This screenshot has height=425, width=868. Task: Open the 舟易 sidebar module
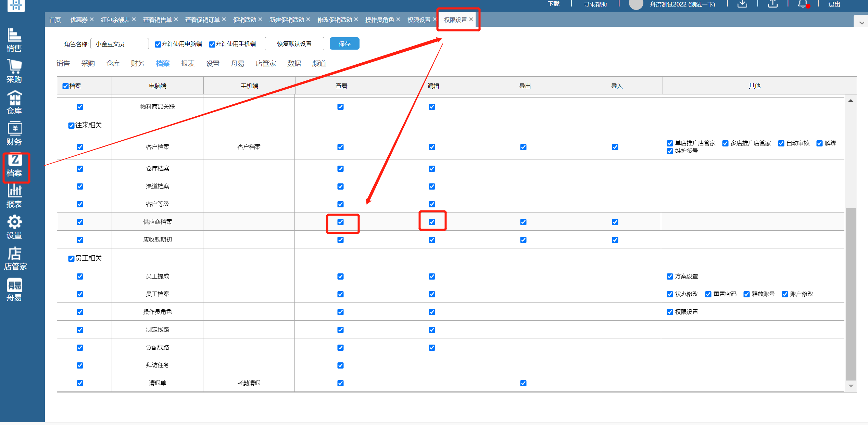[14, 289]
